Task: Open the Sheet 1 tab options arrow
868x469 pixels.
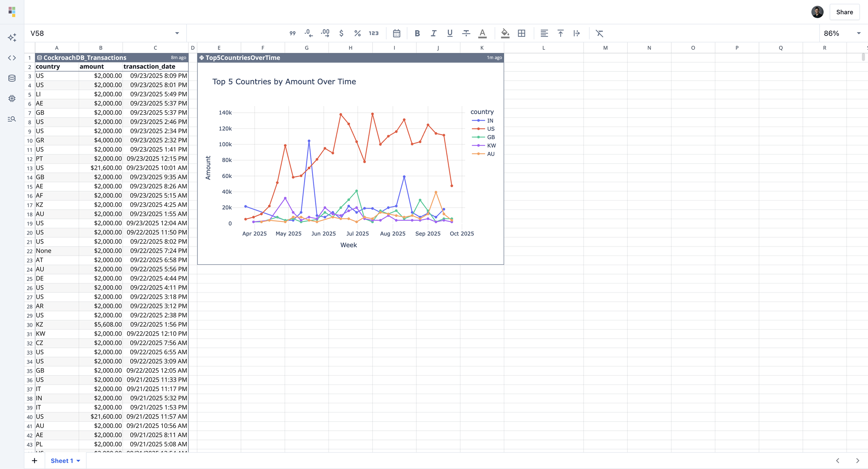Action: [x=79, y=461]
